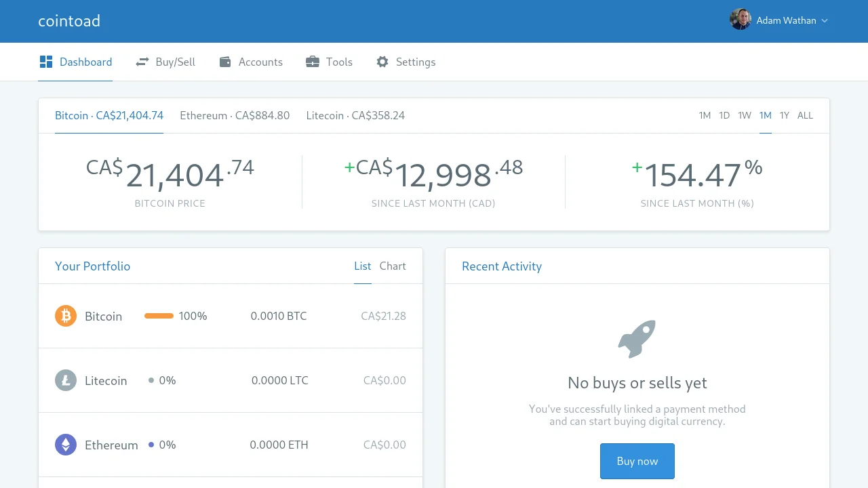868x488 pixels.
Task: Click the Dashboard grid icon
Action: point(46,61)
